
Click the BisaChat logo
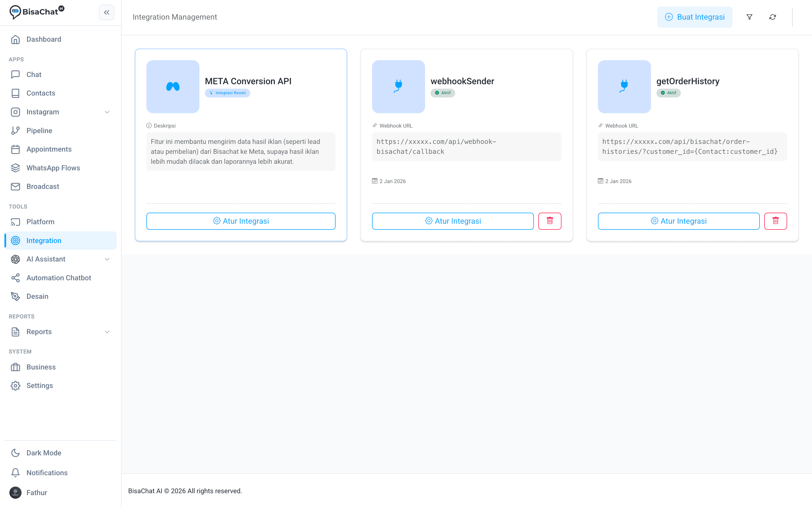[x=36, y=12]
